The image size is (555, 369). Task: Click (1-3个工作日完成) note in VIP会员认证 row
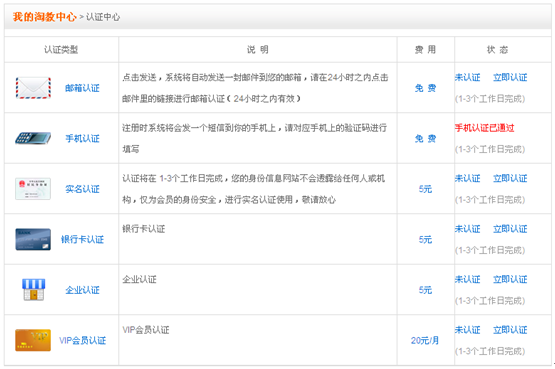[x=490, y=351]
